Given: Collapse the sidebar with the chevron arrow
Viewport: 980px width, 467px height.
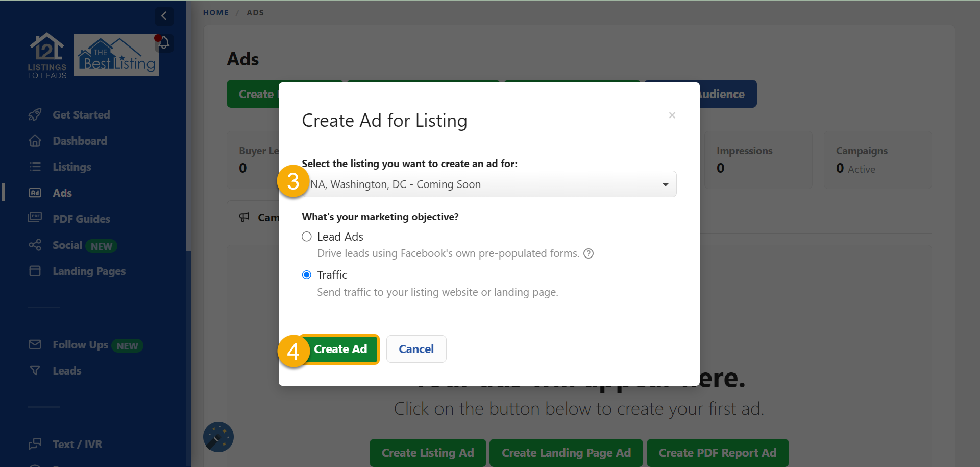Looking at the screenshot, I should tap(164, 16).
